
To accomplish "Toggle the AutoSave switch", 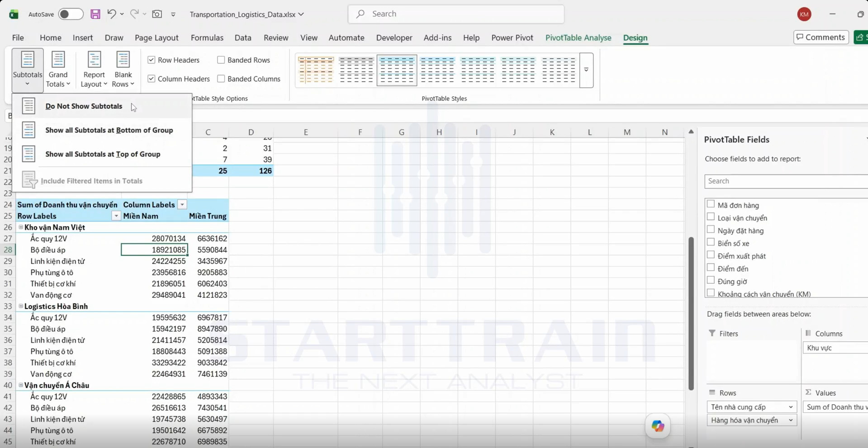I will pyautogui.click(x=71, y=14).
